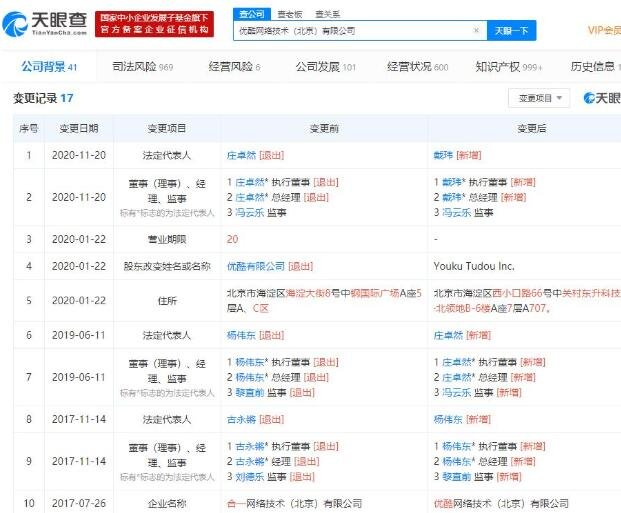The height and width of the screenshot is (513, 621).
Task: Select 股东改变姓名或名称 cell
Action: click(x=167, y=266)
